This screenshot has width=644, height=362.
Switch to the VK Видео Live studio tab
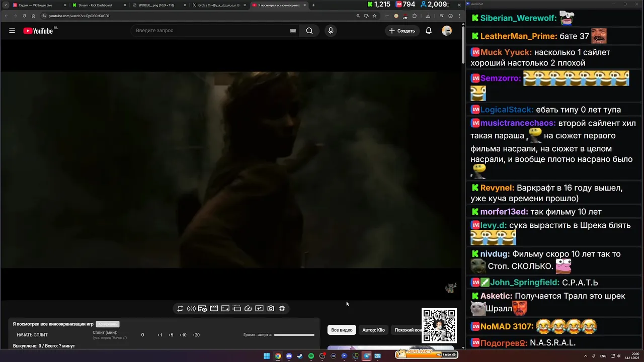pos(39,5)
